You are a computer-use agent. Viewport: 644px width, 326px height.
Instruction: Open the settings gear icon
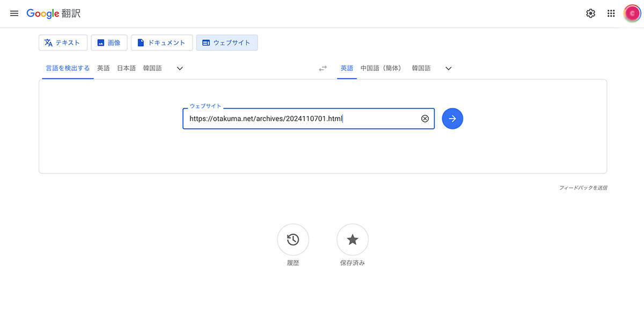(590, 13)
